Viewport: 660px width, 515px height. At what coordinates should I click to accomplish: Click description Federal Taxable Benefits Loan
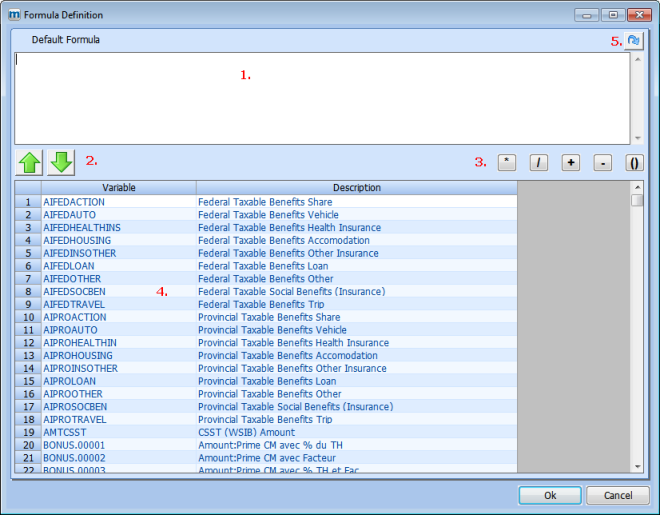tap(263, 266)
